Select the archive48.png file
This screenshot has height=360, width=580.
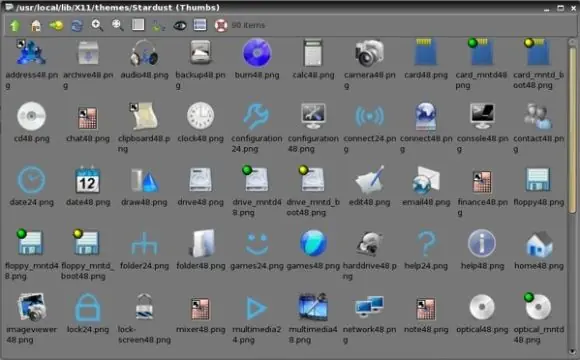(x=88, y=53)
